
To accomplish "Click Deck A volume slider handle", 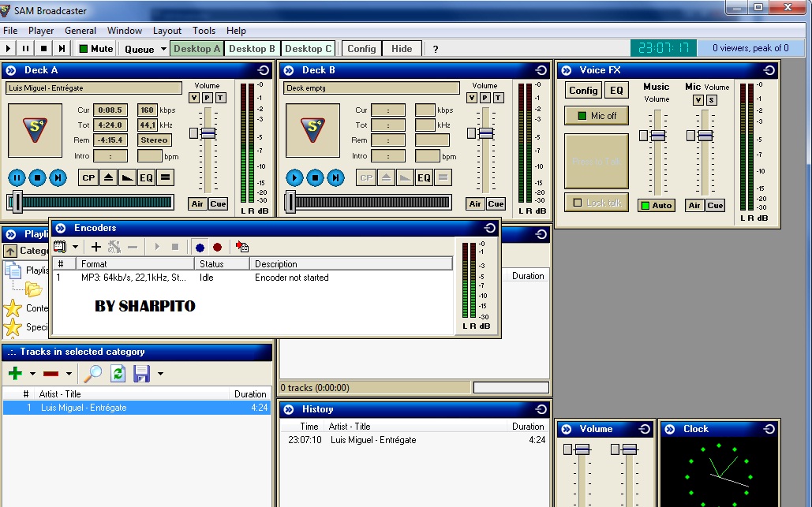I will point(208,133).
